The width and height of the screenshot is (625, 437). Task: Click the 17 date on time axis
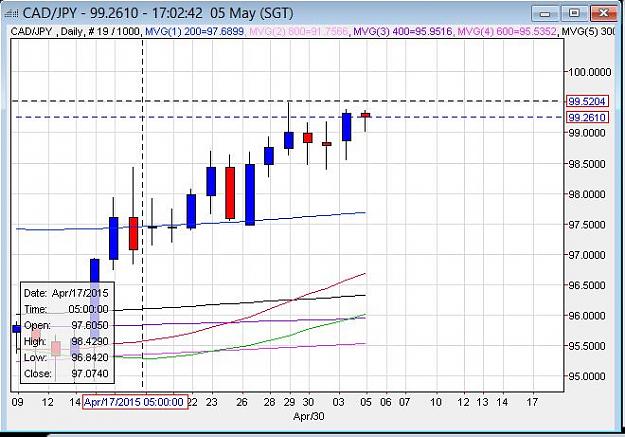532,402
